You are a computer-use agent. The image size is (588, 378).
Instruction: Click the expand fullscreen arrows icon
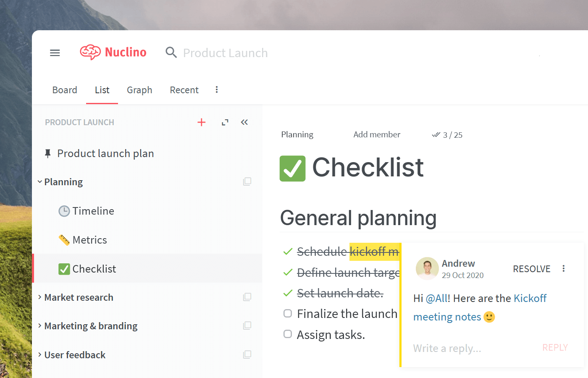pos(225,122)
